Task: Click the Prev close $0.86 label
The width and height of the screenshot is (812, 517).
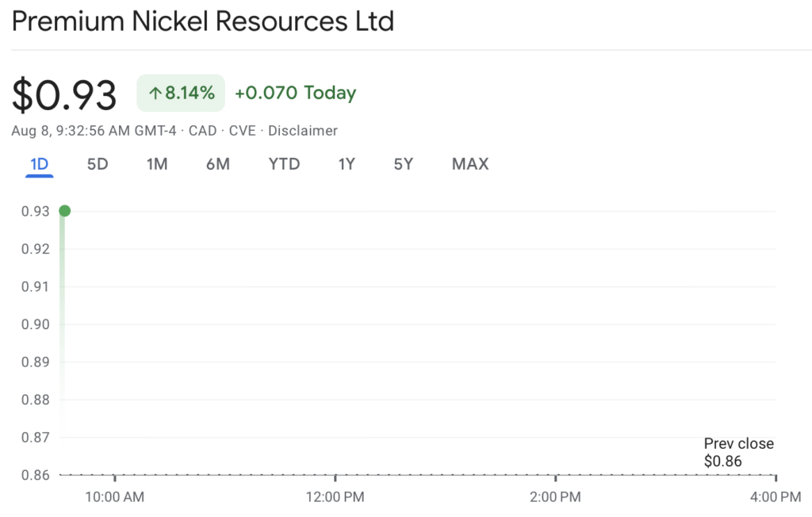Action: pyautogui.click(x=738, y=452)
